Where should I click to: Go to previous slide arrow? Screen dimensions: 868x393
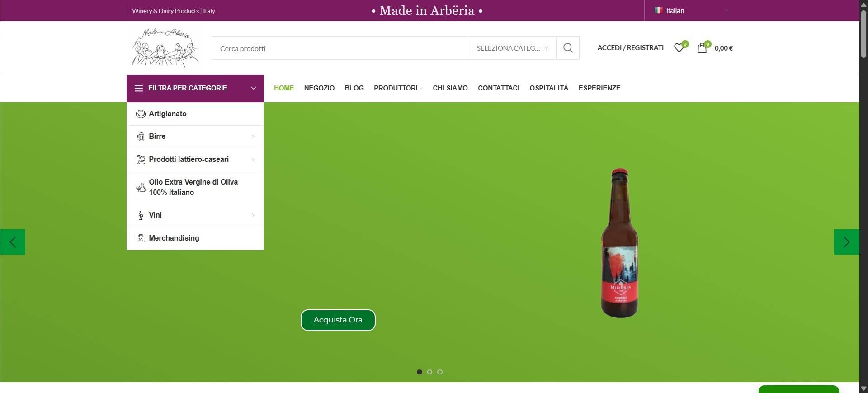(13, 242)
